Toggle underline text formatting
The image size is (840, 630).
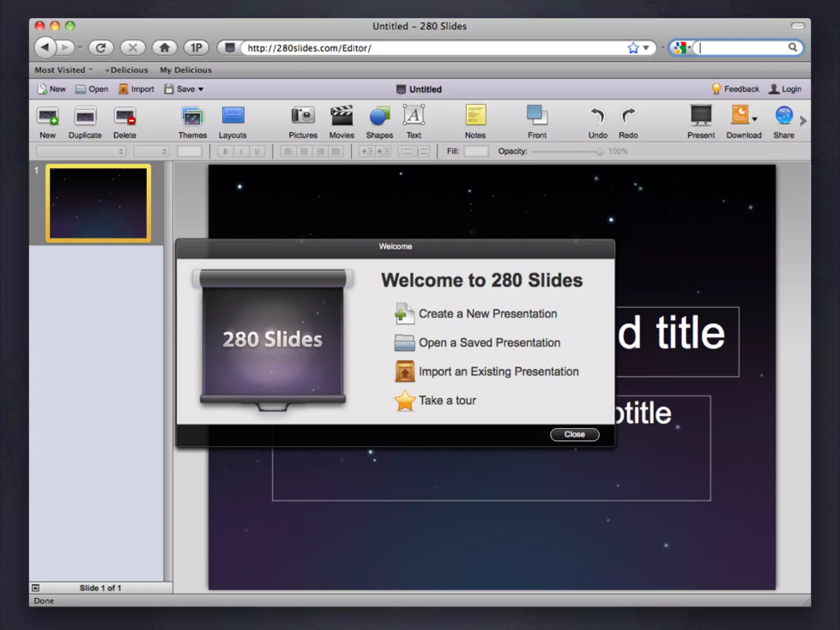pyautogui.click(x=257, y=152)
